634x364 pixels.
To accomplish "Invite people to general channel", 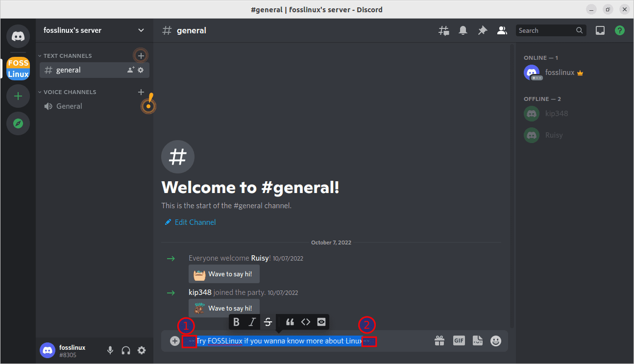I will click(x=131, y=70).
